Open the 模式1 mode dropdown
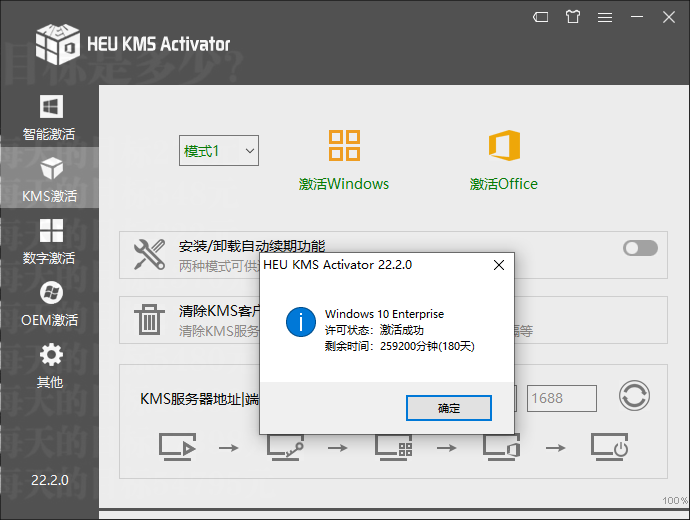The image size is (690, 520). [x=219, y=151]
